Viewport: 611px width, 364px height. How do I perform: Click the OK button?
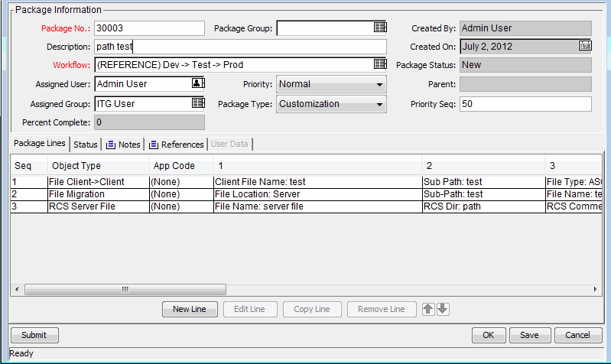click(488, 335)
